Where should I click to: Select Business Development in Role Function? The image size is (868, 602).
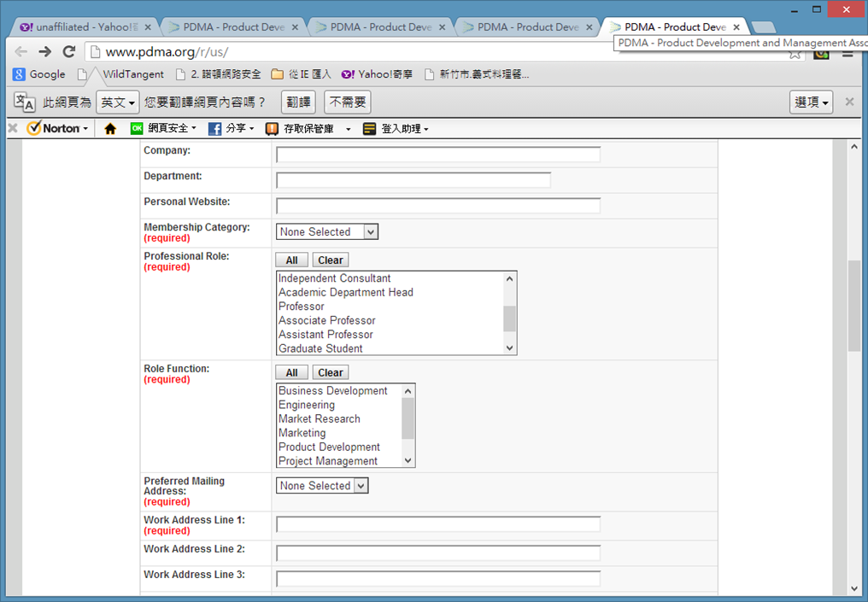[x=332, y=390]
